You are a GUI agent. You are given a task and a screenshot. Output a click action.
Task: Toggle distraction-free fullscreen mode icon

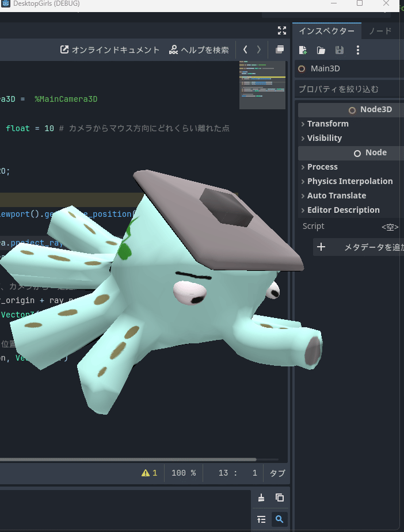tap(281, 30)
